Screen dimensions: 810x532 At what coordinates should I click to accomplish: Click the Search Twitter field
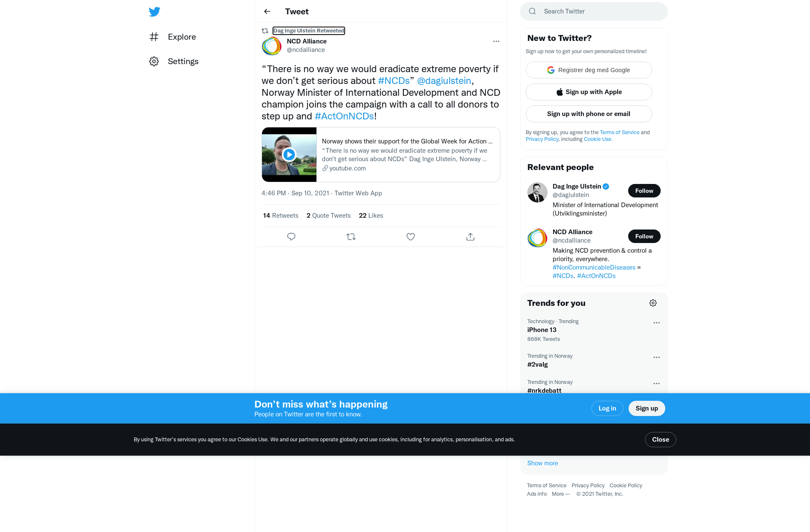click(594, 11)
